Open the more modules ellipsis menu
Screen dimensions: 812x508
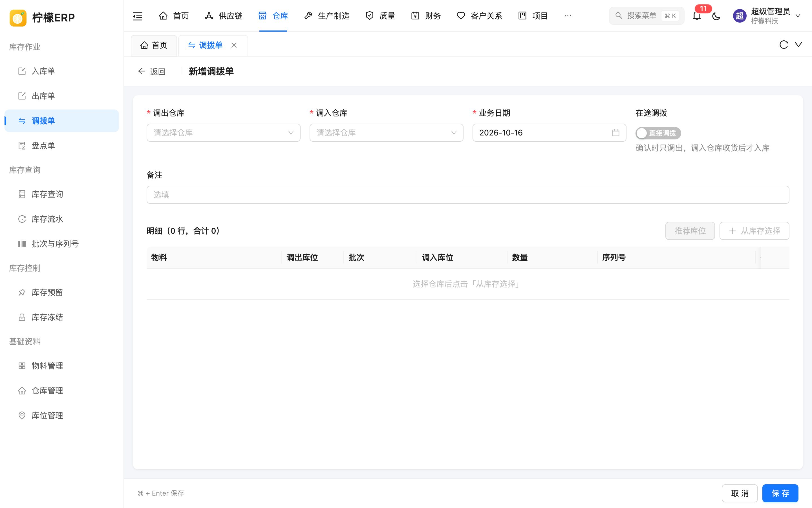568,16
